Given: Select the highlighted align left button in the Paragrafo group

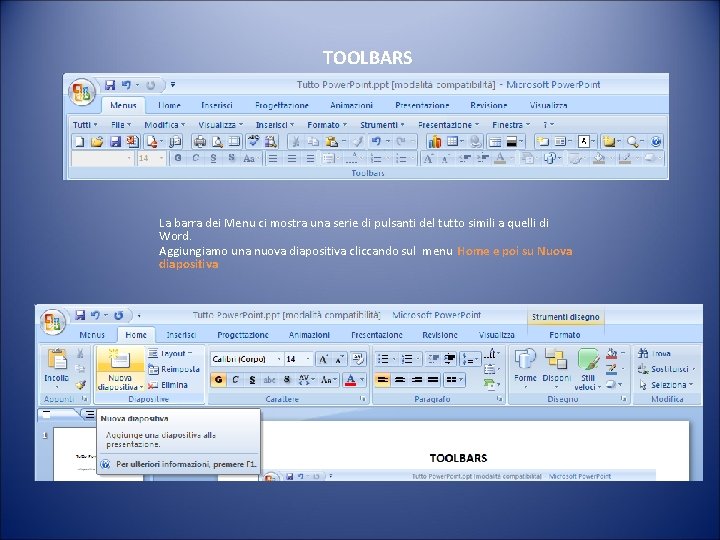Looking at the screenshot, I should 382,380.
